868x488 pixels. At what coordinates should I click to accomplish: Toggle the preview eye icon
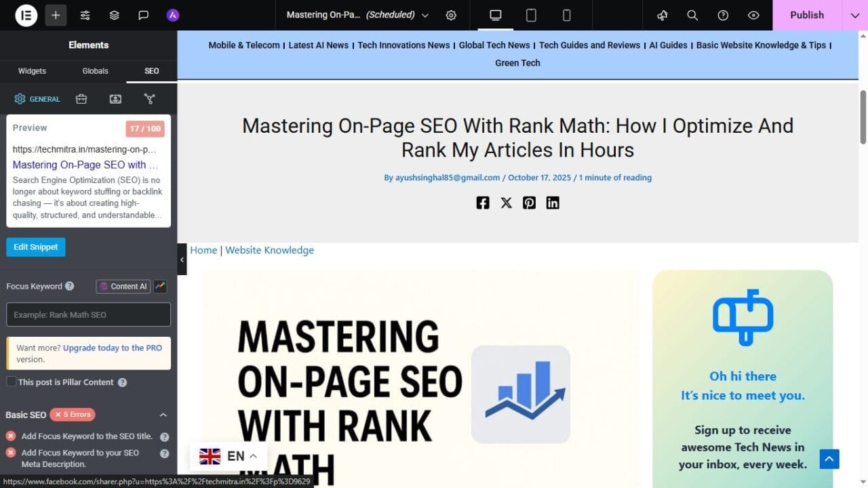click(x=753, y=15)
